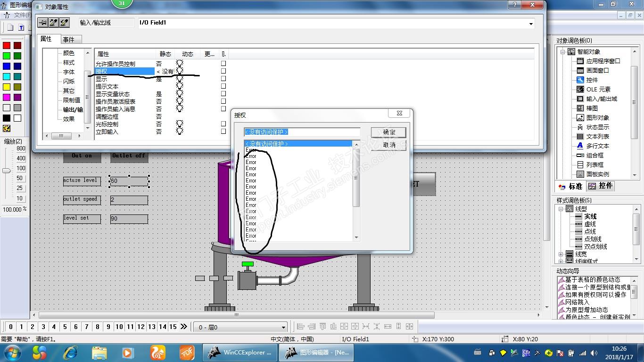This screenshot has width=644, height=362.
Task: Click the 取消 button in 授权 dialog
Action: coord(389,145)
